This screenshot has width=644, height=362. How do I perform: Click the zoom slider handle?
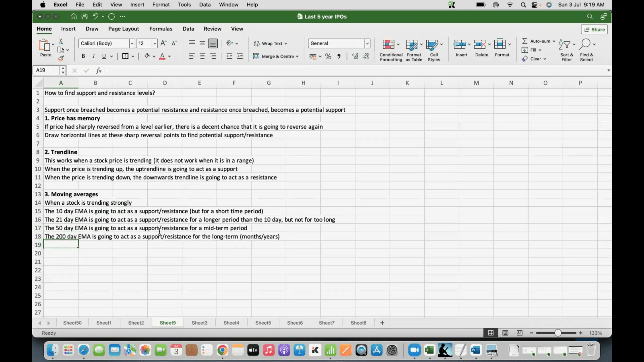[558, 333]
